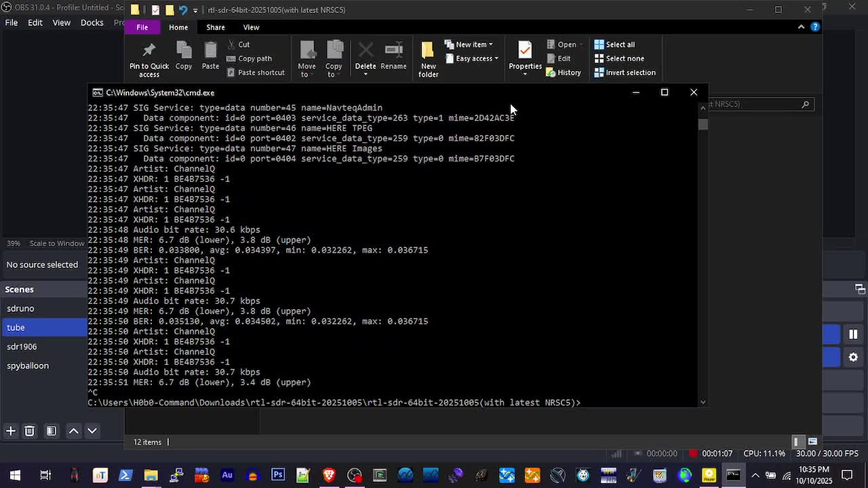Open Photoshop from the taskbar
The height and width of the screenshot is (488, 868).
(278, 475)
